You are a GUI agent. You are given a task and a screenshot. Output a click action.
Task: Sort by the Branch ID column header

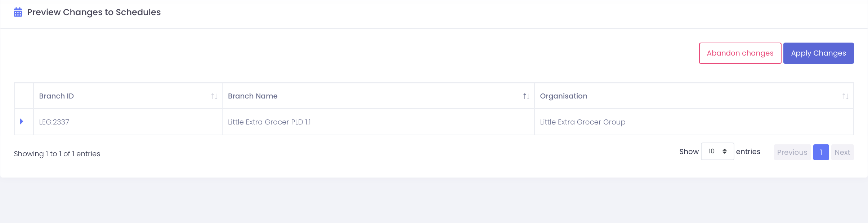coord(57,96)
